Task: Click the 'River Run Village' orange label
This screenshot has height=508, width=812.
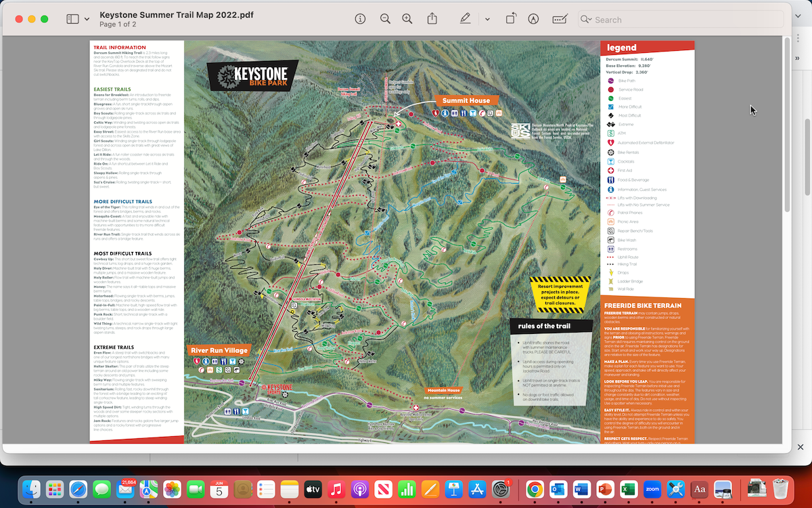Action: coord(218,350)
